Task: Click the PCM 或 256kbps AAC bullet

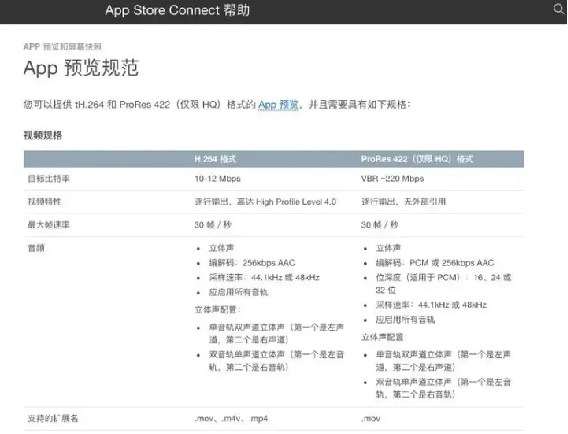Action: point(435,263)
